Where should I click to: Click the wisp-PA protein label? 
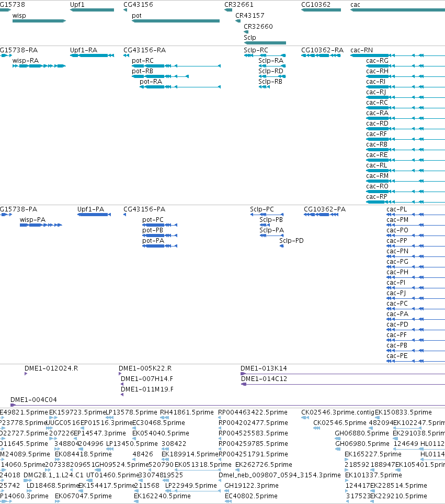coord(32,219)
